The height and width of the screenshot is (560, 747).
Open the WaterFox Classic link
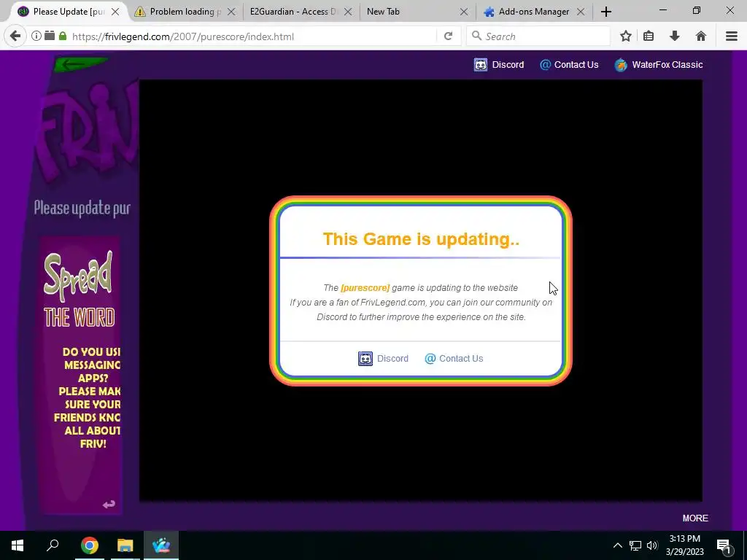coord(667,65)
